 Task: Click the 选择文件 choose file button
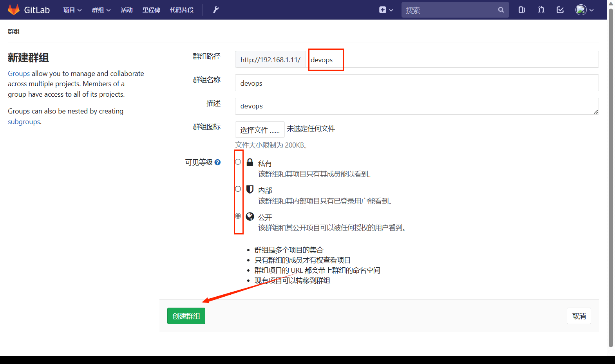pyautogui.click(x=260, y=130)
